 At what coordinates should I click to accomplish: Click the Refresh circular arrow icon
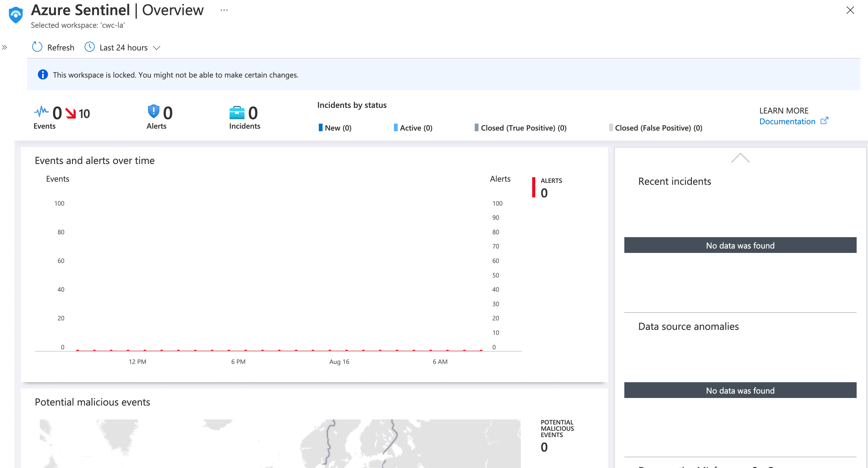point(37,47)
